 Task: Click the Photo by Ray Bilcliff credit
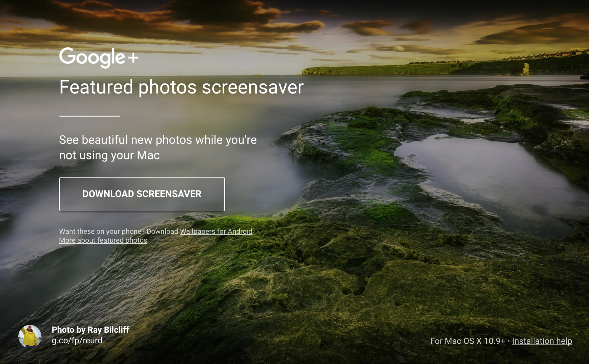click(90, 330)
